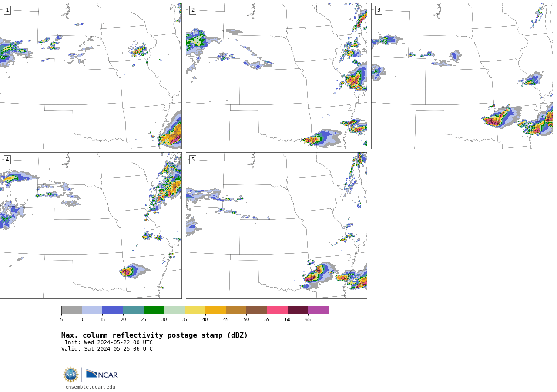557x392 pixels.
Task: Open ensemble member 1 postage stamp map
Action: [91, 76]
